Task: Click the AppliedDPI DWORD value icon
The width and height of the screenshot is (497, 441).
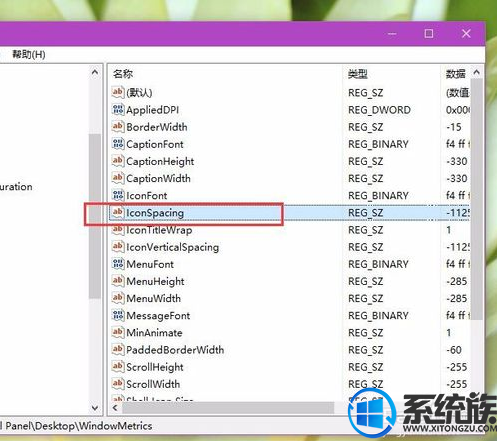Action: click(118, 110)
